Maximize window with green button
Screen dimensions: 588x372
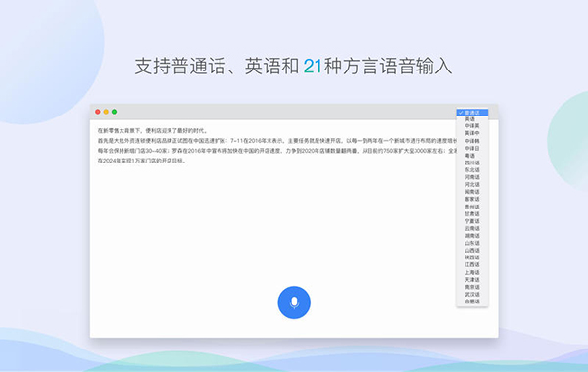click(x=115, y=112)
